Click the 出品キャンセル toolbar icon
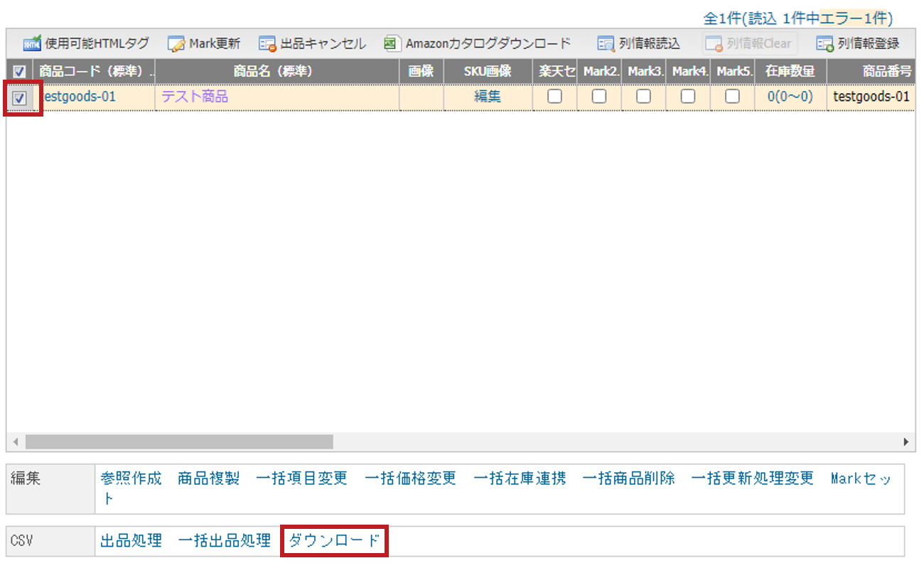This screenshot has width=924, height=568. point(267,44)
